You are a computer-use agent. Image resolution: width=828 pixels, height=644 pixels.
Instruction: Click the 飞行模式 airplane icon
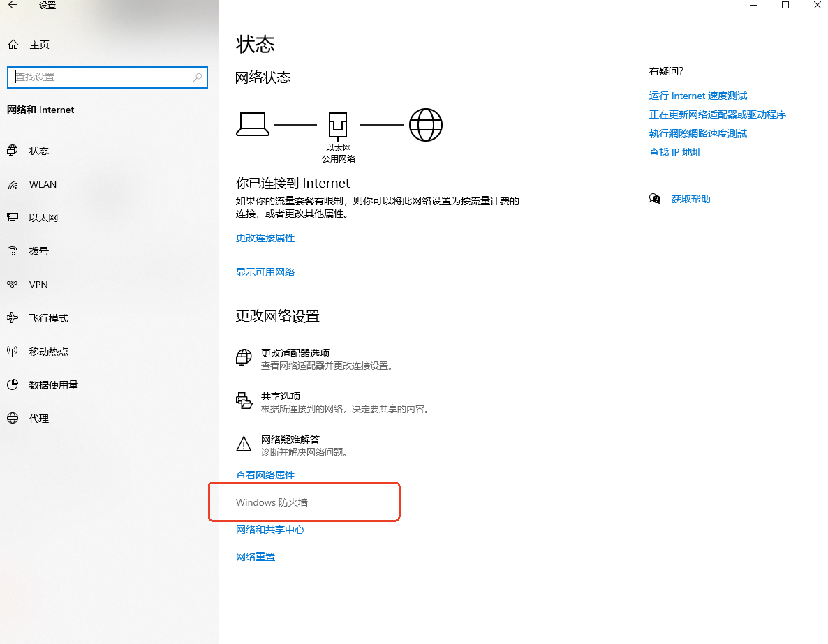(x=13, y=318)
